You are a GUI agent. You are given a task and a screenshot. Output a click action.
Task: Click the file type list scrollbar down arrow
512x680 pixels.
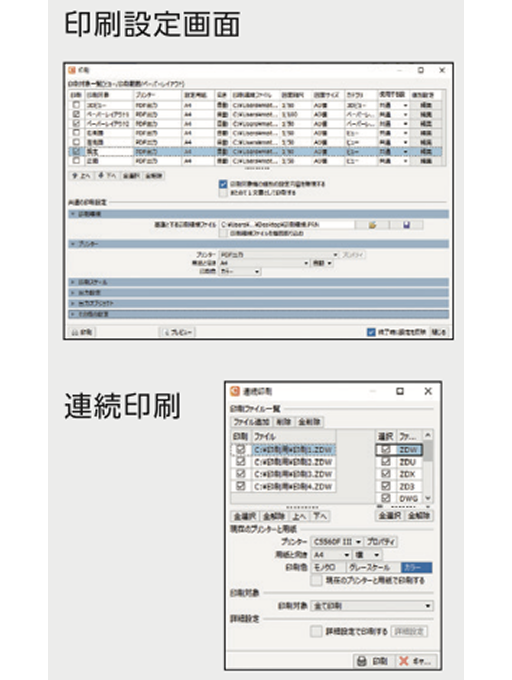pyautogui.click(x=428, y=498)
